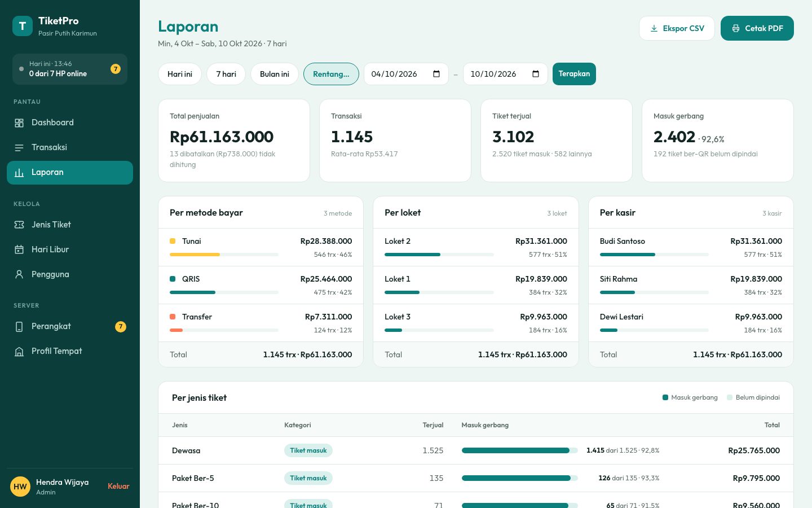Click the download icon in Ekspor CSV
The height and width of the screenshot is (508, 812).
coord(654,28)
